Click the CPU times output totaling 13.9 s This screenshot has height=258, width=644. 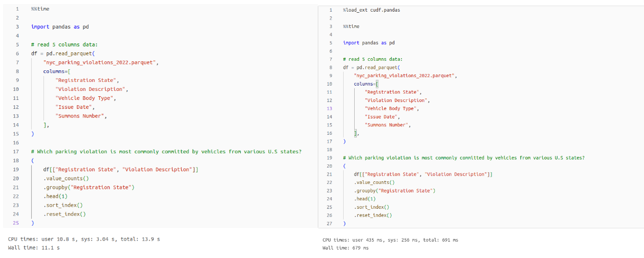84,239
